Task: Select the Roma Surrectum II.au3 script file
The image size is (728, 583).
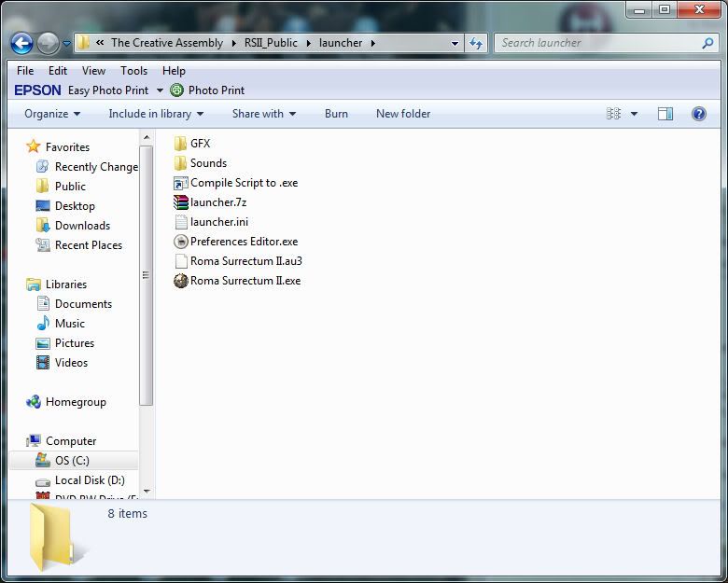Action: (245, 261)
